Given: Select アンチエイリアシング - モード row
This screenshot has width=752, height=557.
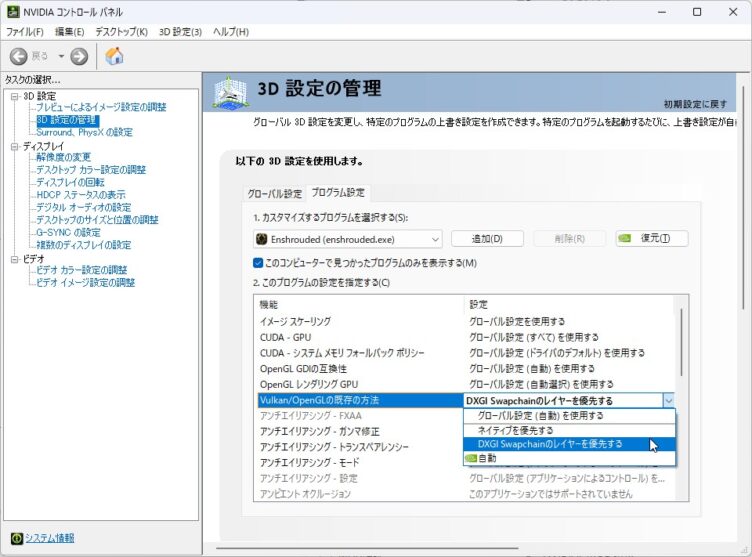Looking at the screenshot, I should click(x=360, y=462).
